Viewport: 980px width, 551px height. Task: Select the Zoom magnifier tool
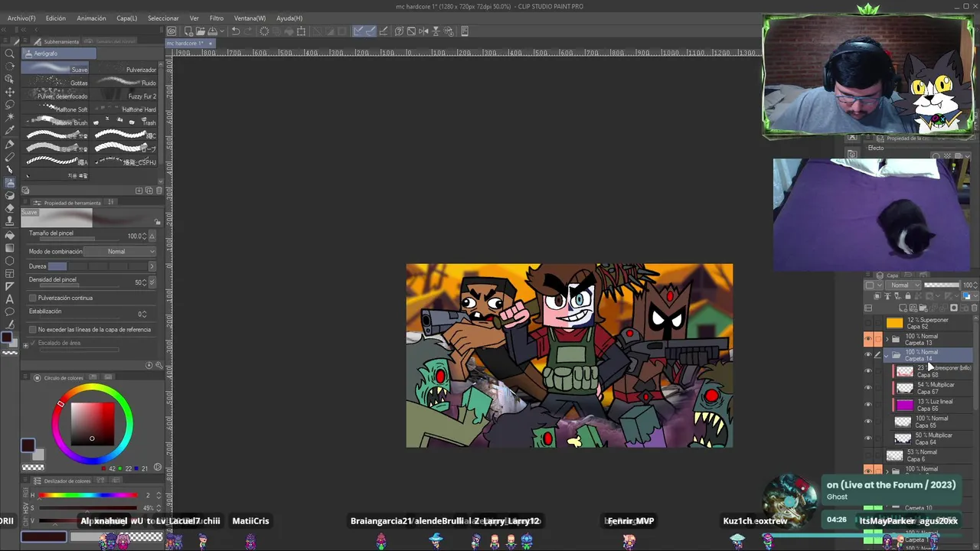10,53
